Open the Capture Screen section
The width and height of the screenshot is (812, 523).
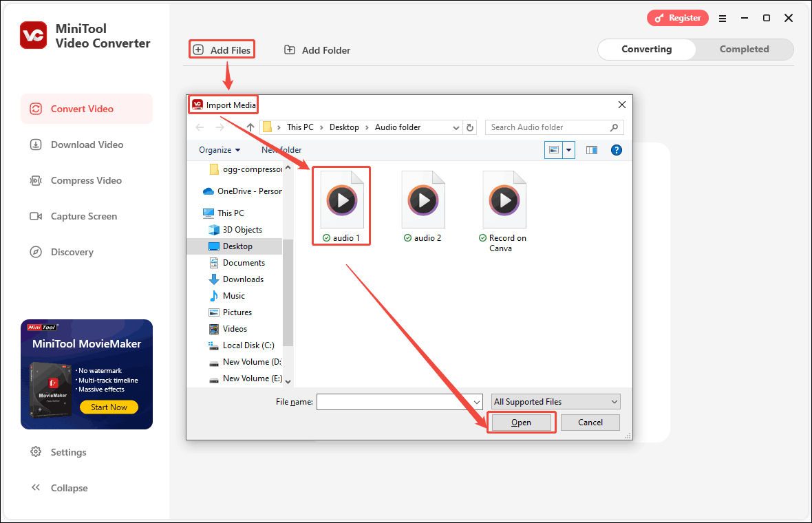[x=87, y=216]
